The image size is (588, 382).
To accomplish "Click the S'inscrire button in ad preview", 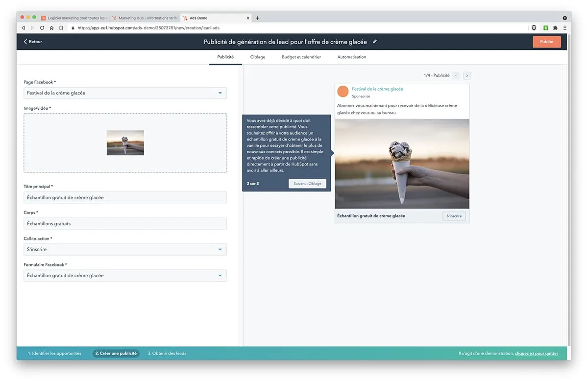I will [x=454, y=216].
